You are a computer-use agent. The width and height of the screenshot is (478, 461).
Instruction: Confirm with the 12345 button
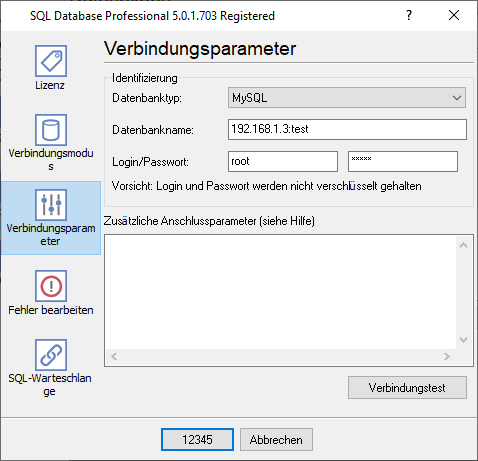(197, 440)
